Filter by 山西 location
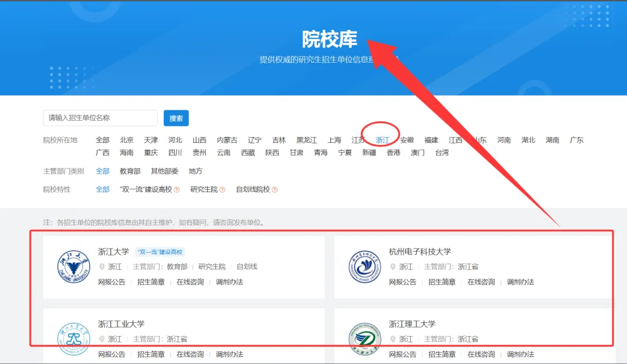627x364 pixels. point(200,140)
